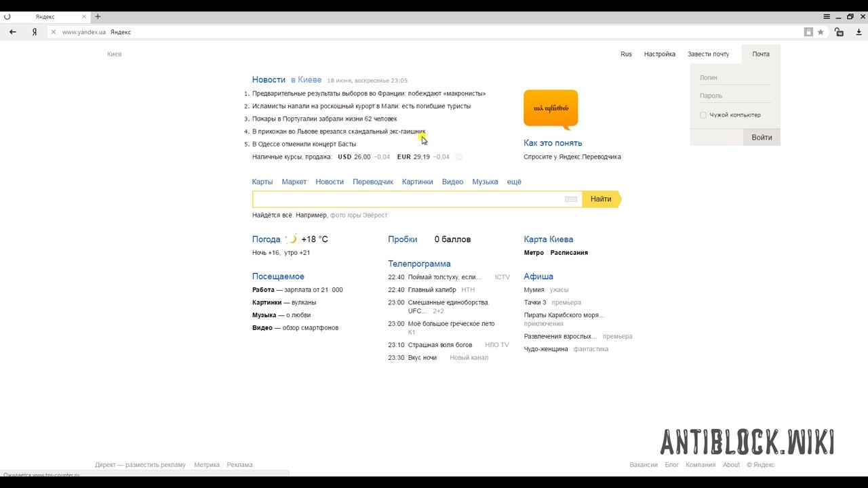Open the Пробки traffic link
The height and width of the screenshot is (488, 868).
tap(403, 239)
